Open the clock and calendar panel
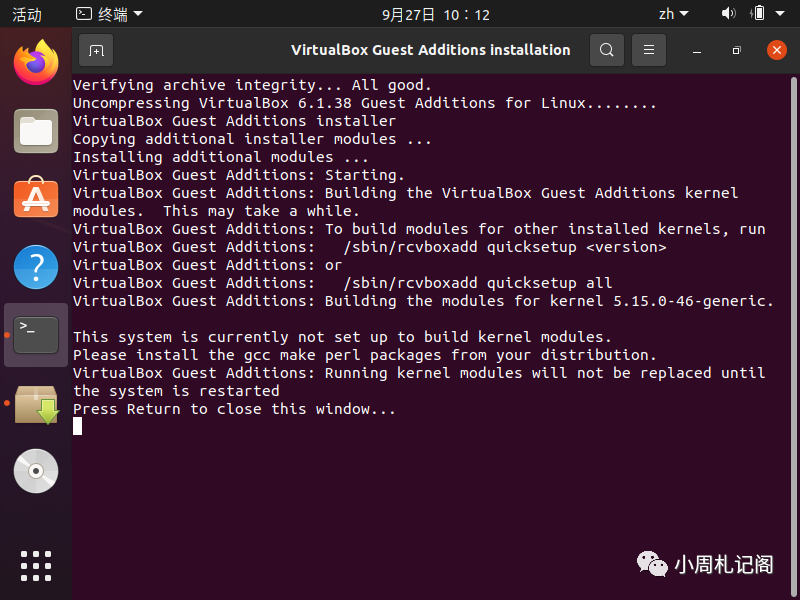The image size is (800, 600). point(436,14)
